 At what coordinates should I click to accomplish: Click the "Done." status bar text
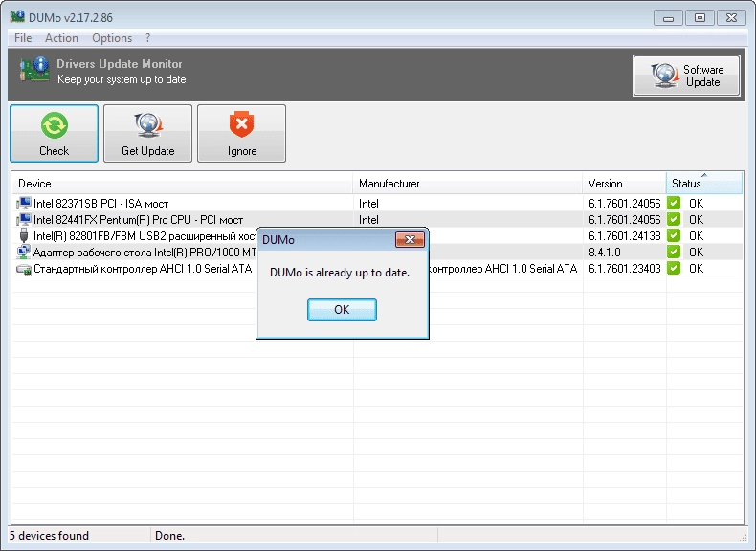click(x=169, y=535)
